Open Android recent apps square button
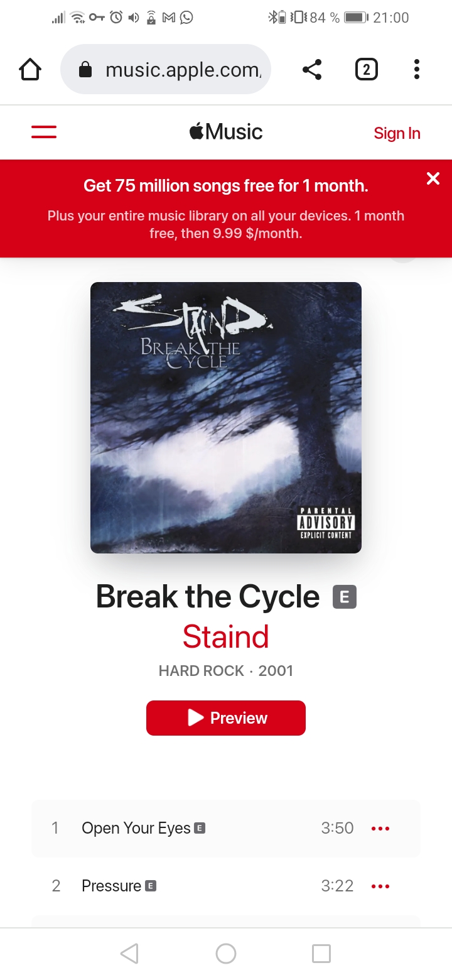This screenshot has height=980, width=452. (x=321, y=954)
